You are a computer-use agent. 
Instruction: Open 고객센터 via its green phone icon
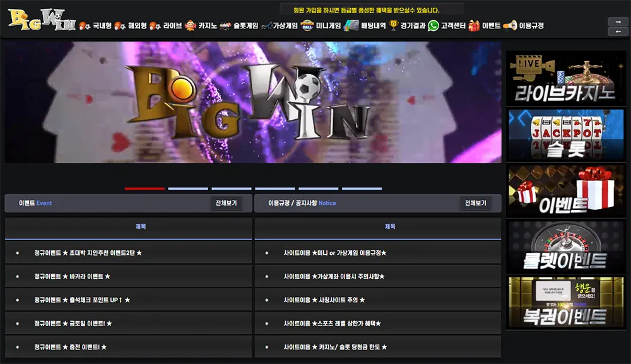point(433,26)
